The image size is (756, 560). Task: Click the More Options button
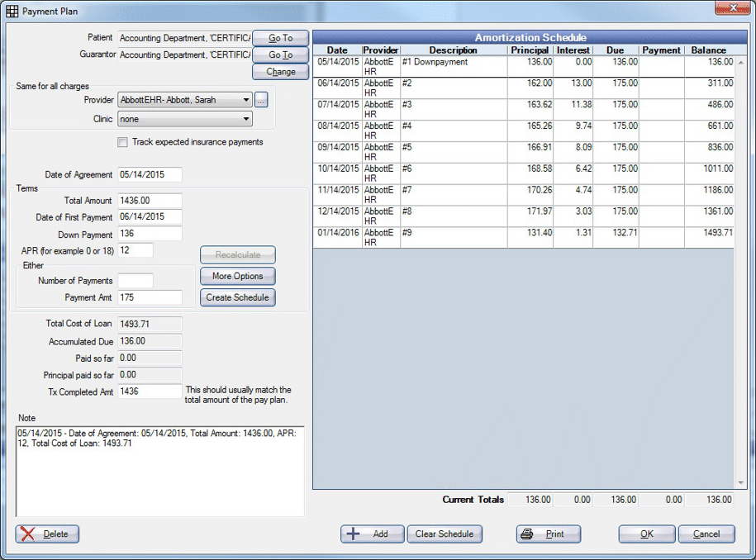[x=237, y=276]
